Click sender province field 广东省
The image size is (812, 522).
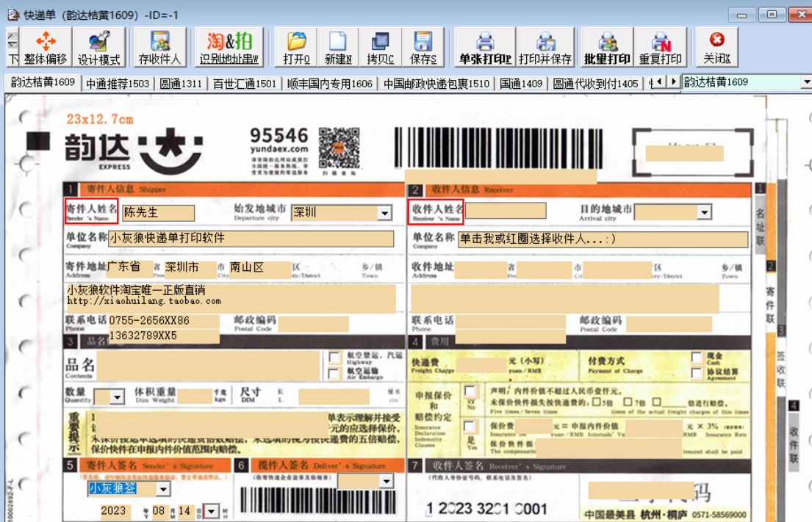coord(129,268)
